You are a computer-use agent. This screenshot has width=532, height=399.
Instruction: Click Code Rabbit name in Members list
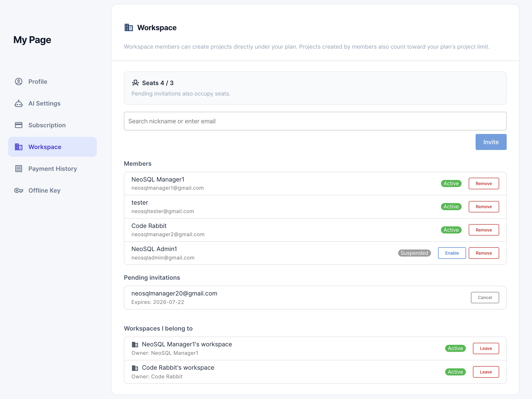click(x=149, y=226)
